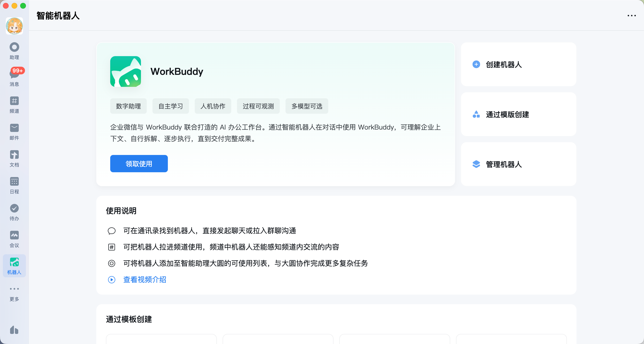
Task: Click the circle target icon in 使用说明
Action: [111, 263]
